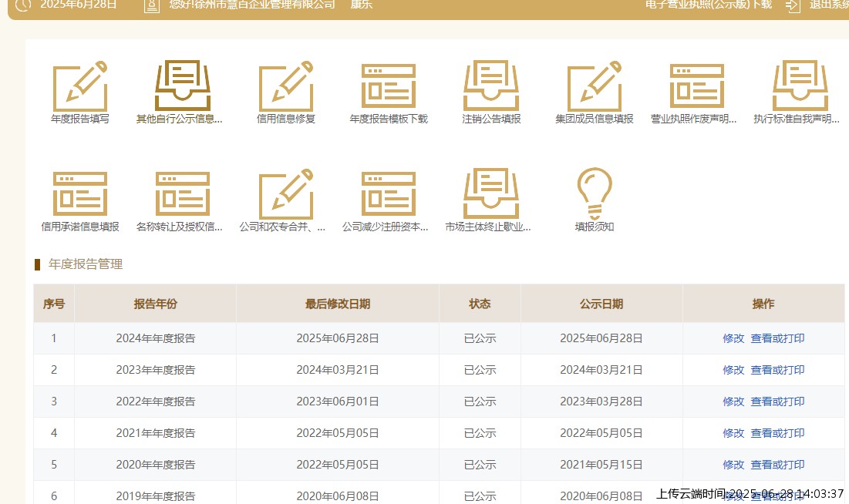
Task: Select 公司减少注册资本 icon
Action: pos(389,193)
